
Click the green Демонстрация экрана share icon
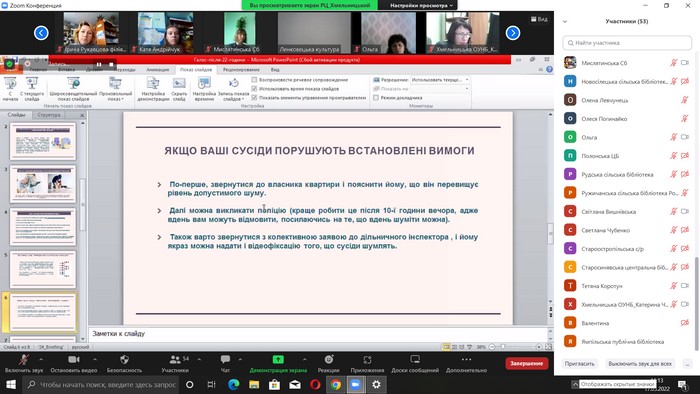point(278,360)
